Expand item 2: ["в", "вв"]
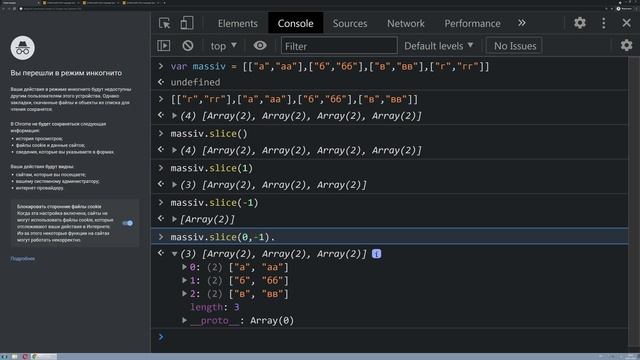The width and height of the screenshot is (640, 360). coord(184,293)
